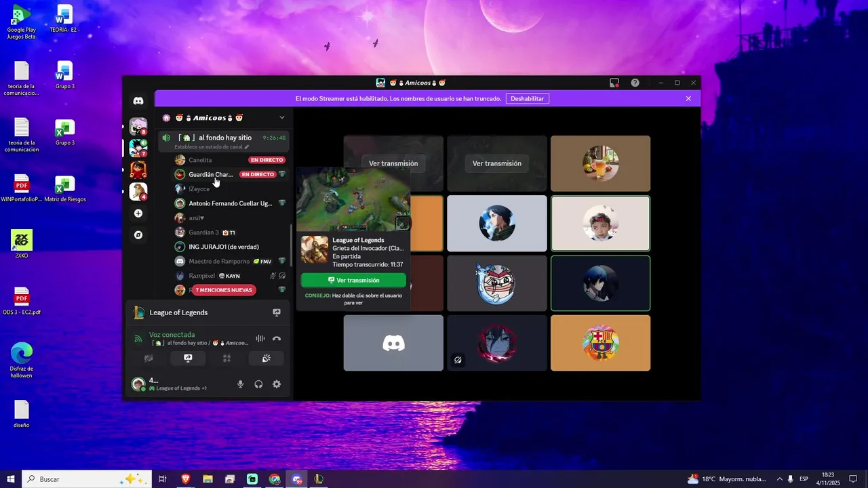Viewport: 868px width, 488px height.
Task: Open the server with 8 notifications badge
Action: [x=138, y=127]
